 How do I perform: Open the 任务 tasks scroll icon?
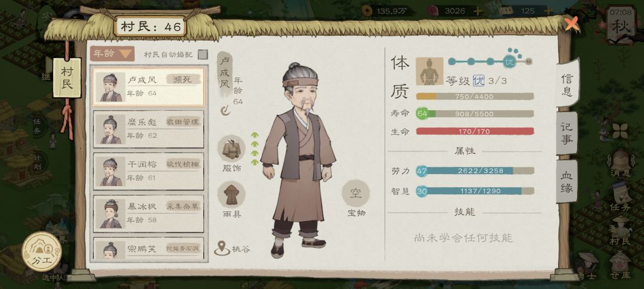tap(620, 197)
